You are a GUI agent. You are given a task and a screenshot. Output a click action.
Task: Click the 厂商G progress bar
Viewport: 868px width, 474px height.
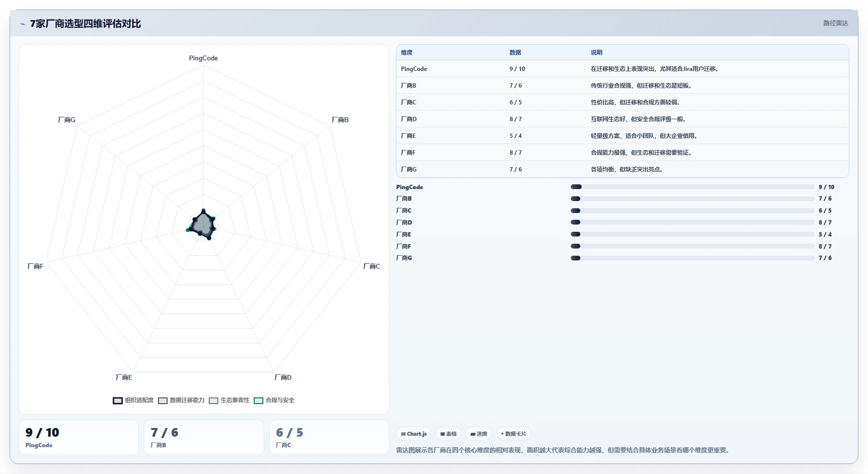pyautogui.click(x=692, y=258)
